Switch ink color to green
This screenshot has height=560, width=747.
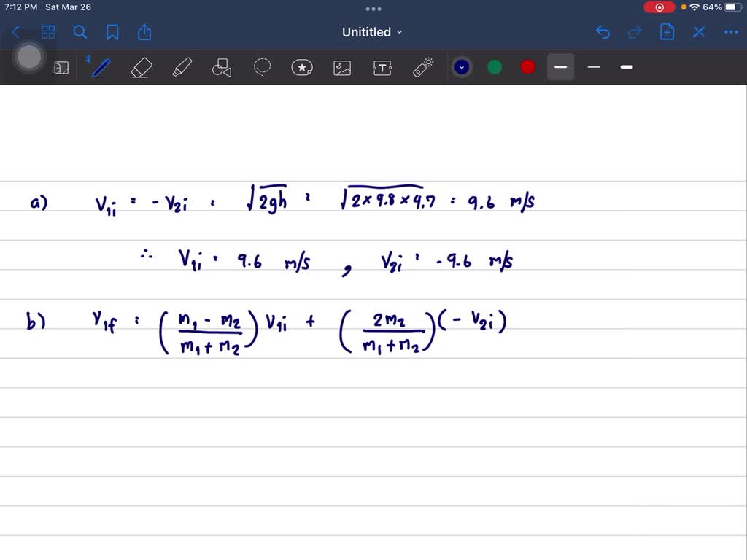point(494,66)
